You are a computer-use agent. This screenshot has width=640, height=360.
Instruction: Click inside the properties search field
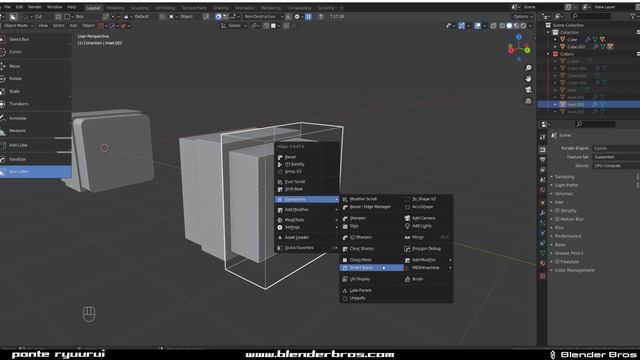[595, 124]
